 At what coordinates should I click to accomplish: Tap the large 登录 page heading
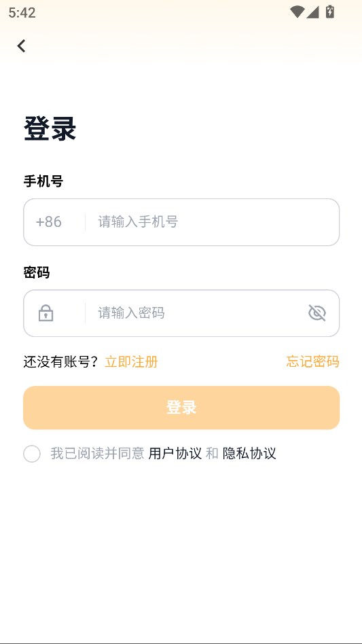[50, 128]
